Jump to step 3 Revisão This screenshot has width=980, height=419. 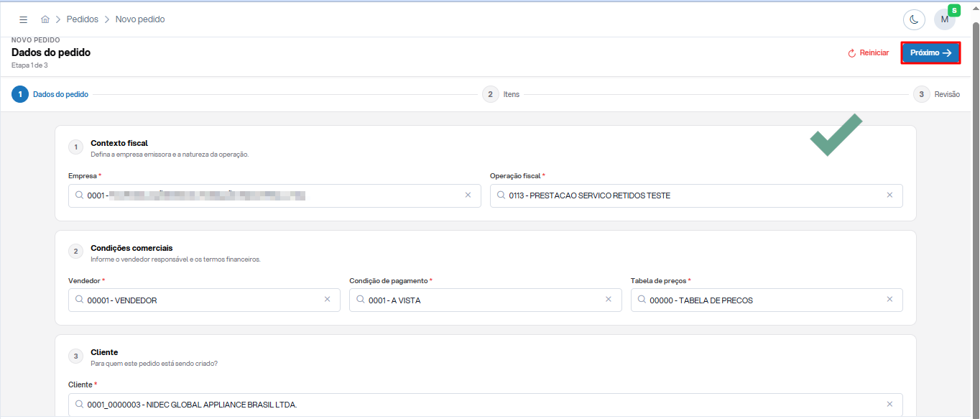click(936, 94)
